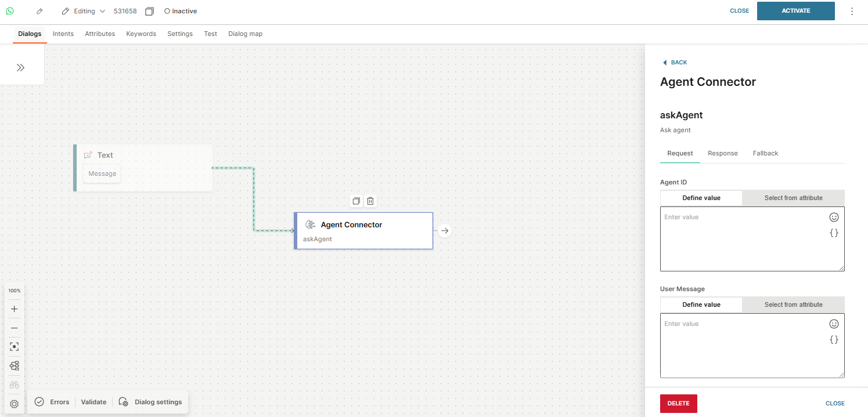Click the zoom in plus icon
Viewport: 868px width, 417px height.
[15, 309]
